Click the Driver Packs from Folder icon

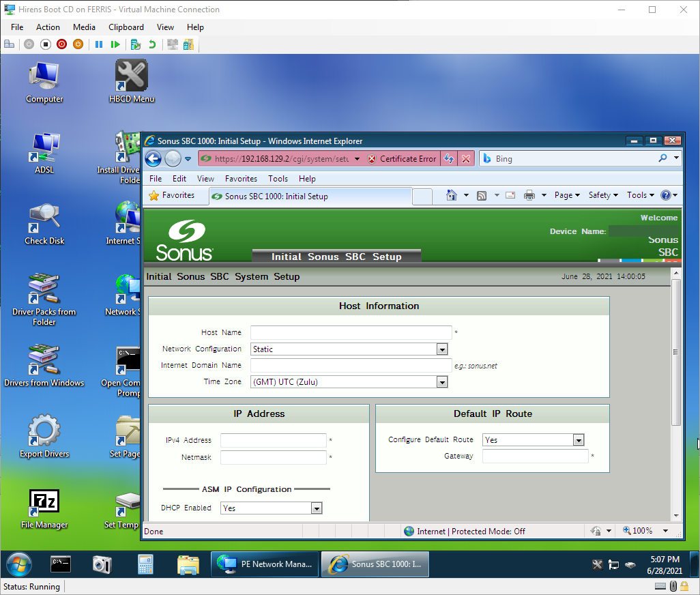tap(44, 300)
